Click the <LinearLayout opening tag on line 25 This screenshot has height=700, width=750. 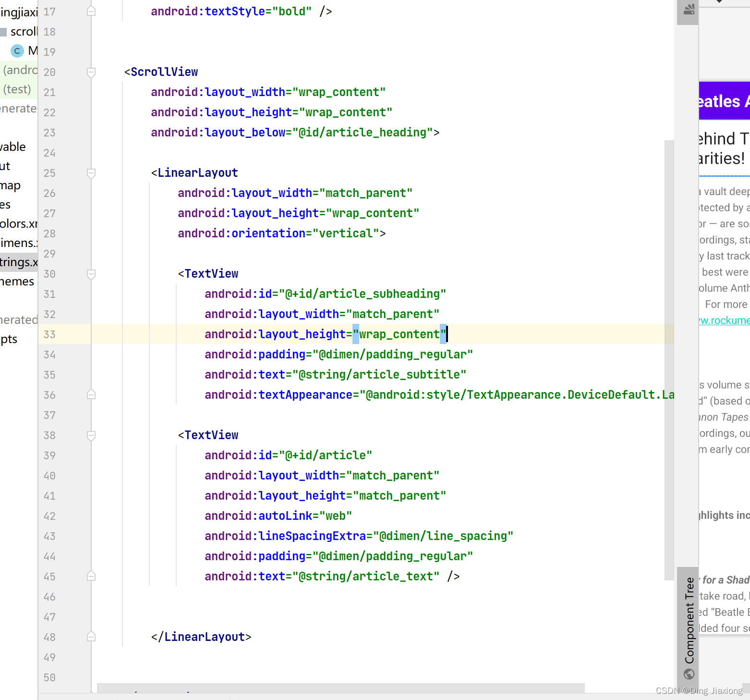point(194,173)
